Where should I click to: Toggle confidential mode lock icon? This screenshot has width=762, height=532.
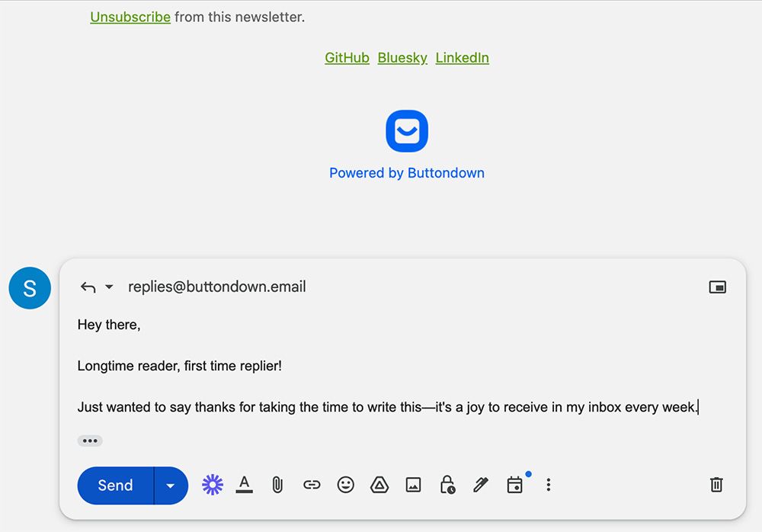[447, 485]
